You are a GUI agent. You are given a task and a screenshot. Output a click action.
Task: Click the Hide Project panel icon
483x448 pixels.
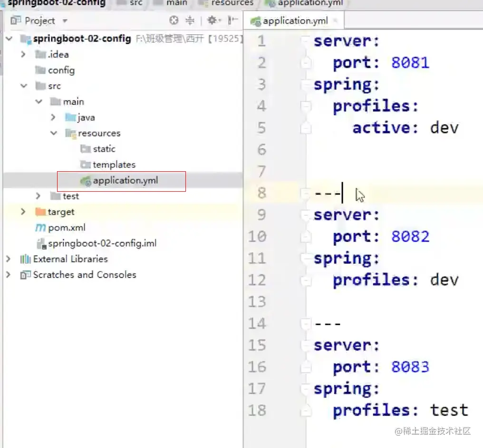click(x=232, y=20)
